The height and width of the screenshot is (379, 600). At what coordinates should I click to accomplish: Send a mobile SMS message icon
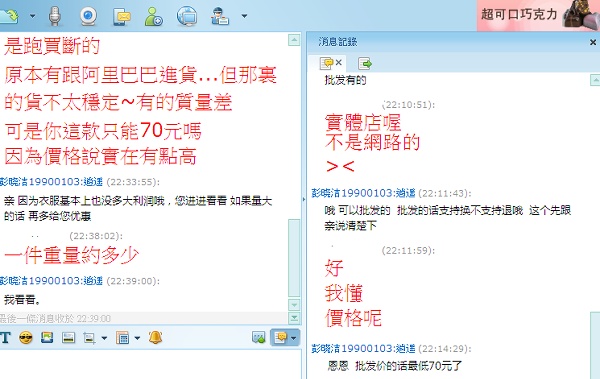click(122, 16)
